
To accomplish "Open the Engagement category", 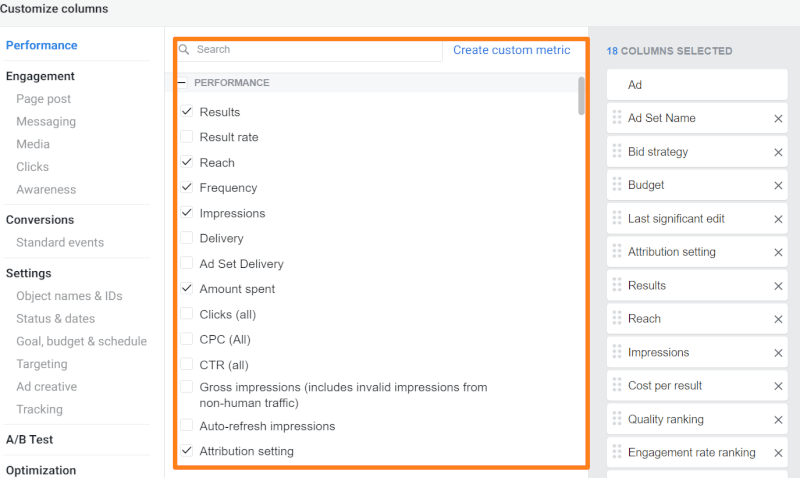I will pyautogui.click(x=40, y=76).
